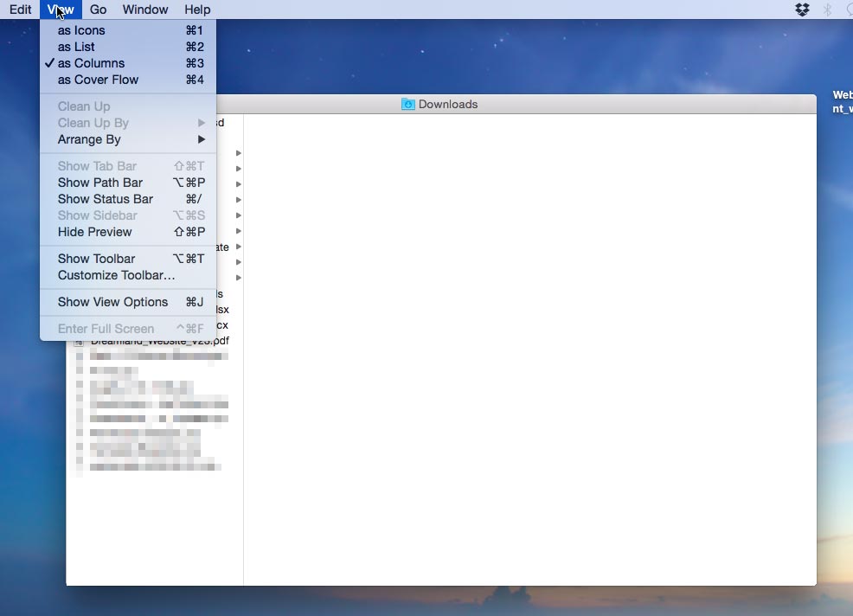Viewport: 853px width, 616px height.
Task: Click the Downloads folder icon in the title bar
Action: click(x=407, y=104)
